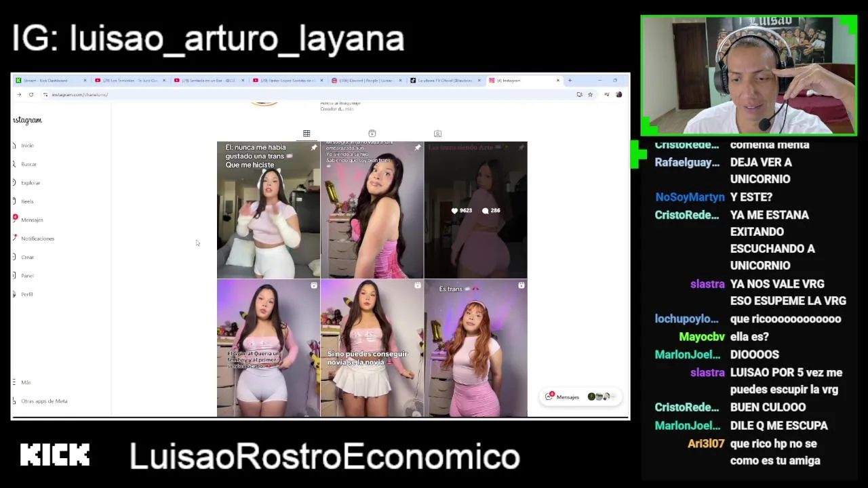Switch to Stream - Kick Dashboard tab
Viewport: 868px width, 488px height.
(51, 81)
